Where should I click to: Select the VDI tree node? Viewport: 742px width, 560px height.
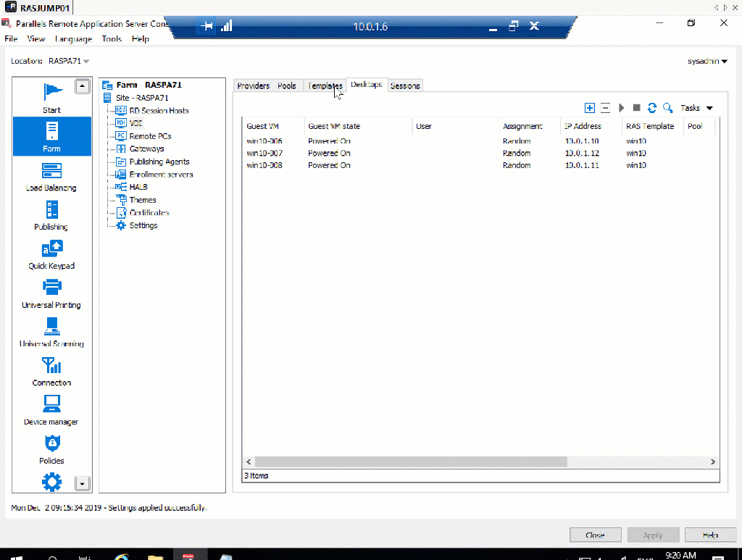click(136, 123)
